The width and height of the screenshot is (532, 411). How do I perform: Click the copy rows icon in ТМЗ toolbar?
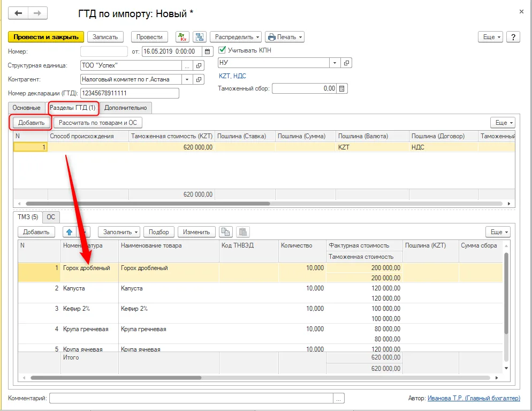coord(226,232)
